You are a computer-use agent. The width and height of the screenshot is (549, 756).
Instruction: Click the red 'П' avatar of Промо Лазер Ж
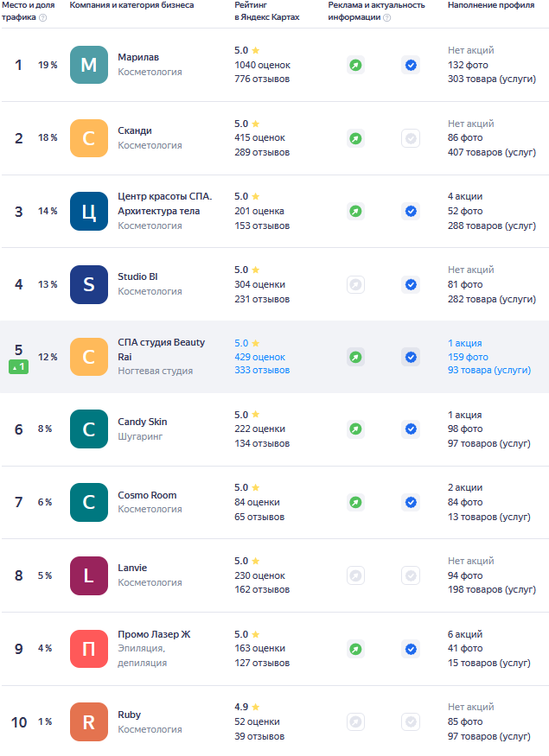[x=89, y=649]
